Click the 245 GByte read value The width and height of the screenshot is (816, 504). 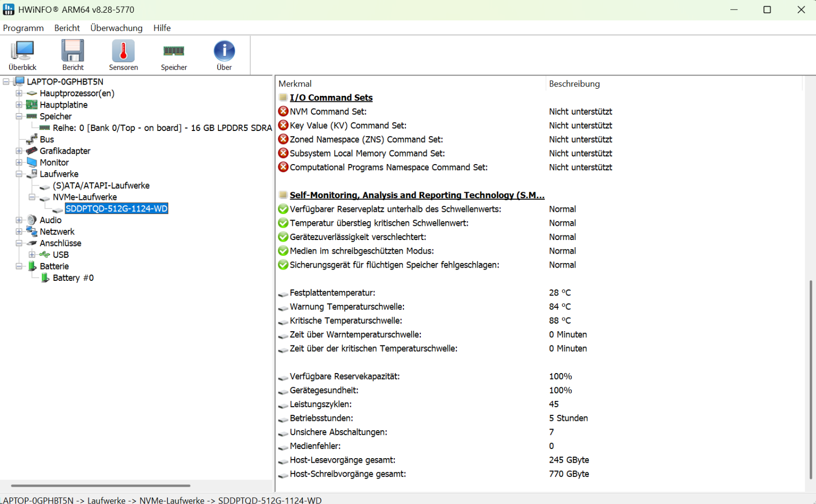pyautogui.click(x=569, y=460)
